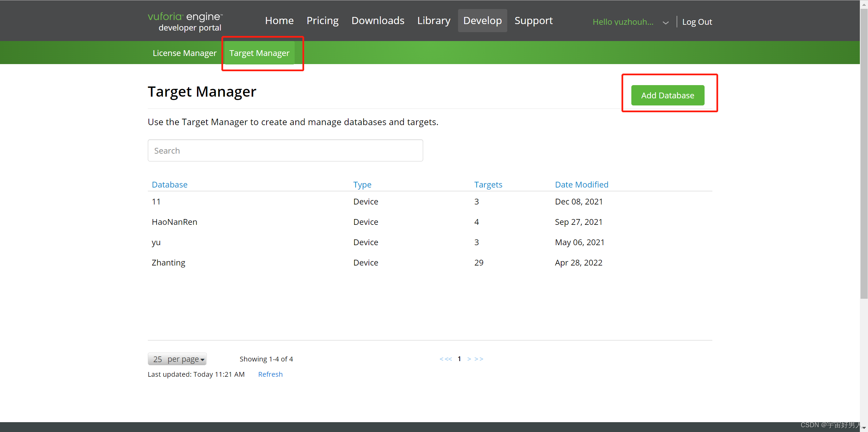
Task: Click Add Database button
Action: tap(668, 95)
